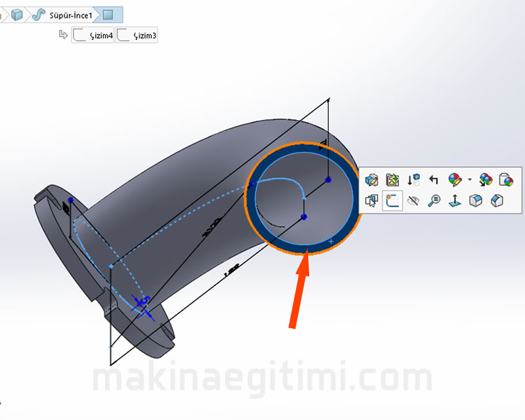Click Rollback icon with down arrow
525x420 pixels.
(413, 180)
